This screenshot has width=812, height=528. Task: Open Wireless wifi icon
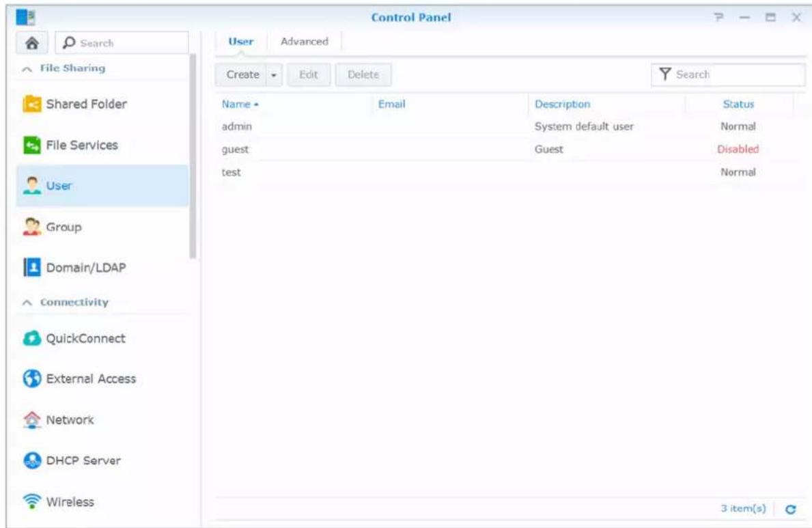pos(31,501)
